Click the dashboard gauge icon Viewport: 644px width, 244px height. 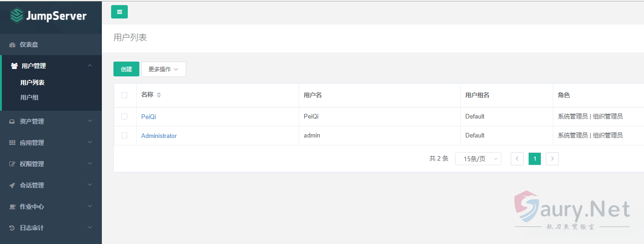pyautogui.click(x=13, y=45)
